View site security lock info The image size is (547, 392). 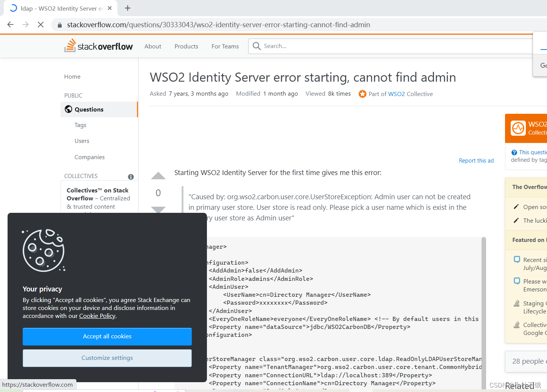pos(59,25)
